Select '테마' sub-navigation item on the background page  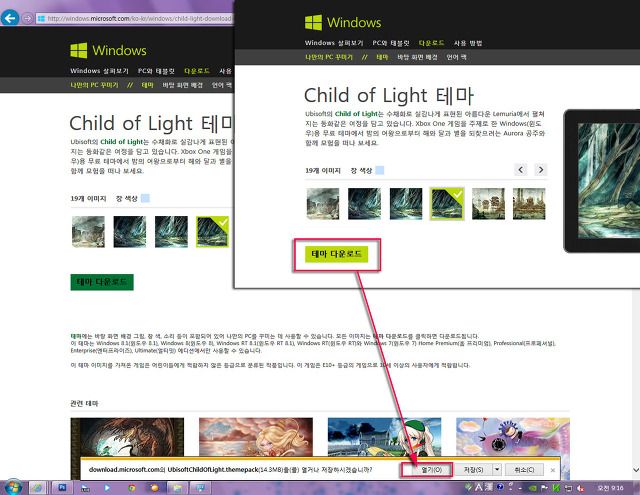(147, 85)
